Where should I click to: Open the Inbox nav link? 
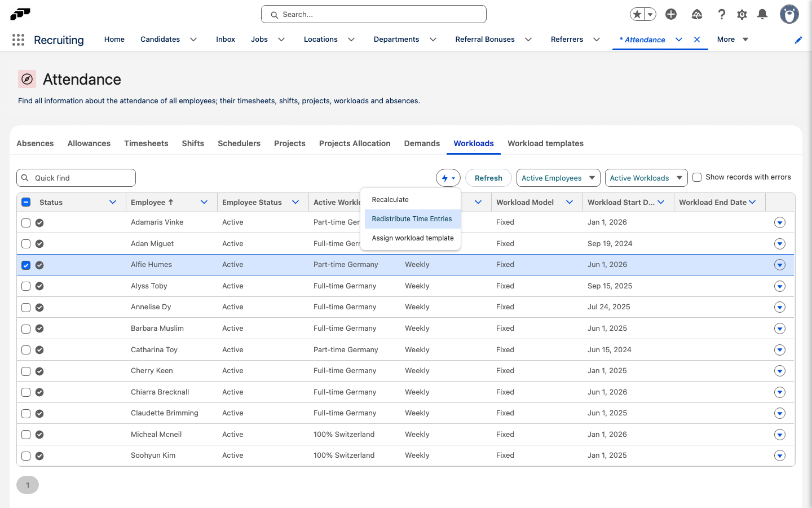click(x=226, y=40)
